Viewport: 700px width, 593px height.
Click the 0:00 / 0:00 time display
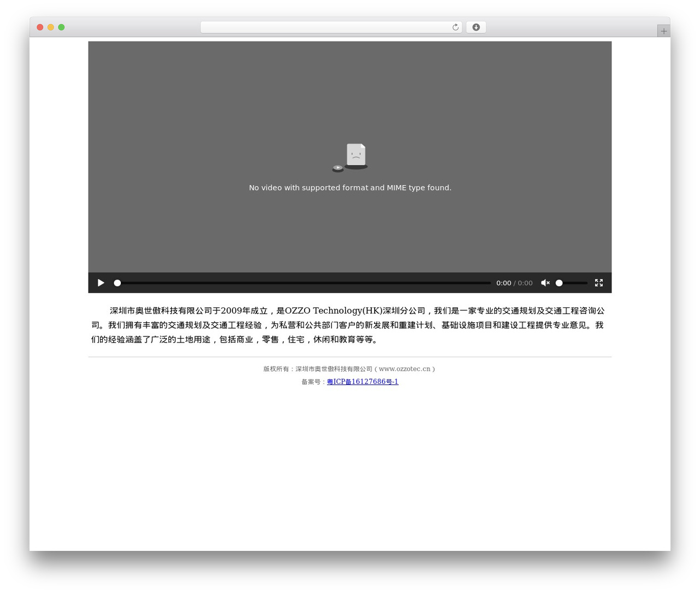pyautogui.click(x=514, y=283)
